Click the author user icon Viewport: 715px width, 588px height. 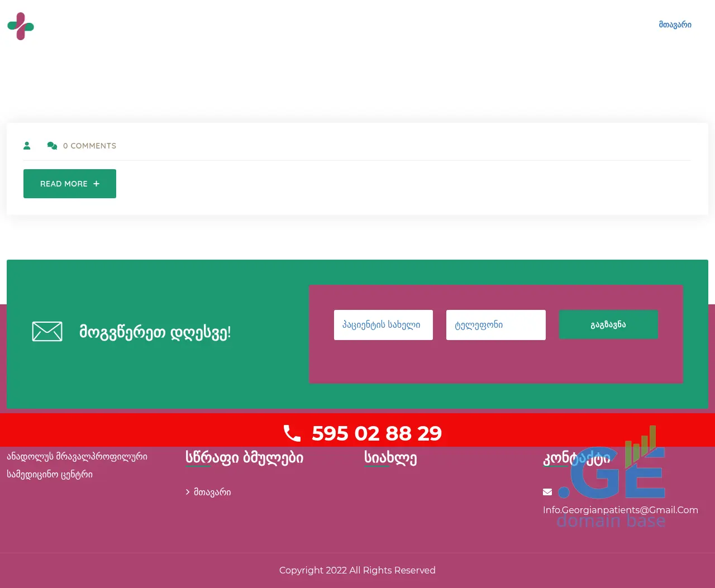(x=27, y=146)
